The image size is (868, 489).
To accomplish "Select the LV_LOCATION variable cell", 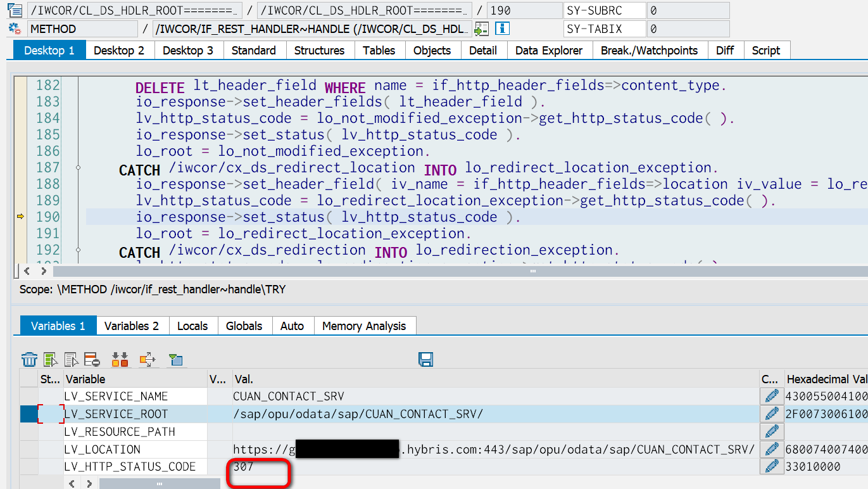I will pyautogui.click(x=135, y=450).
